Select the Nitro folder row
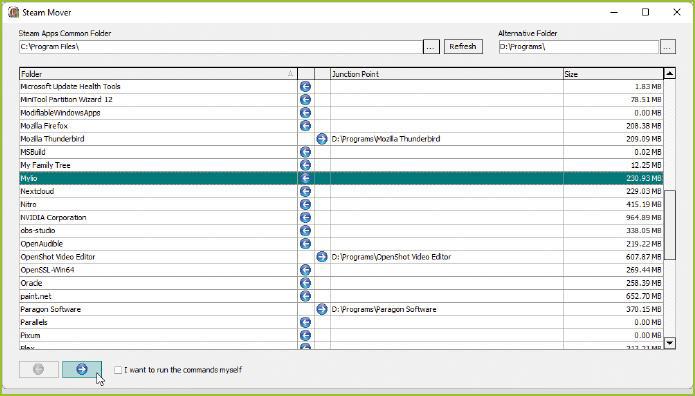Viewport: 695px width, 396px height. 341,204
